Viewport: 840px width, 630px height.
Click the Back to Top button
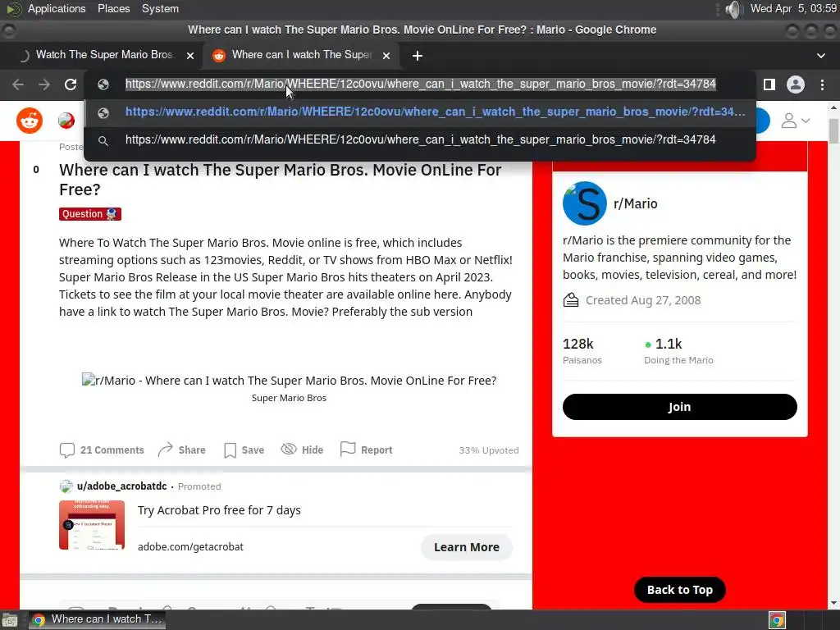point(679,590)
